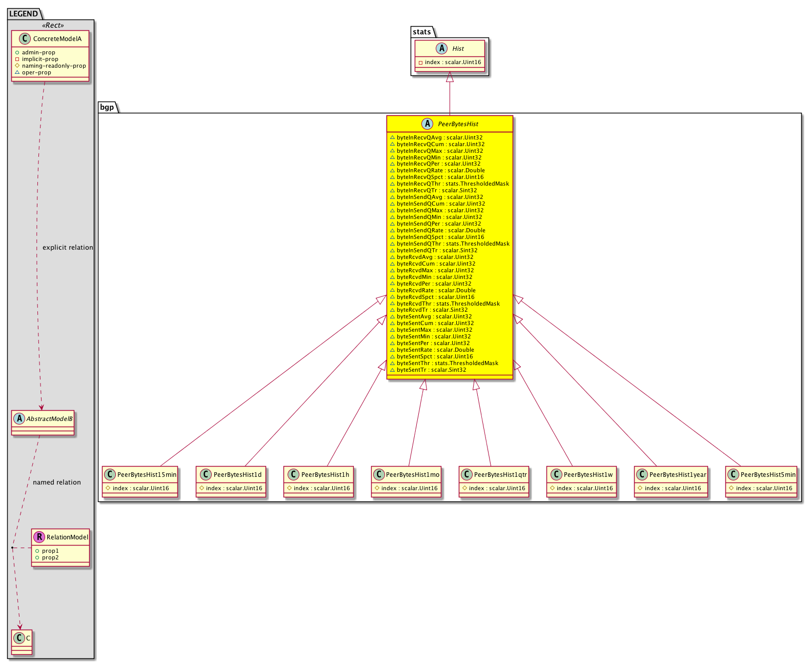The width and height of the screenshot is (812, 664).
Task: Click the RelationModel R icon
Action: pyautogui.click(x=39, y=537)
